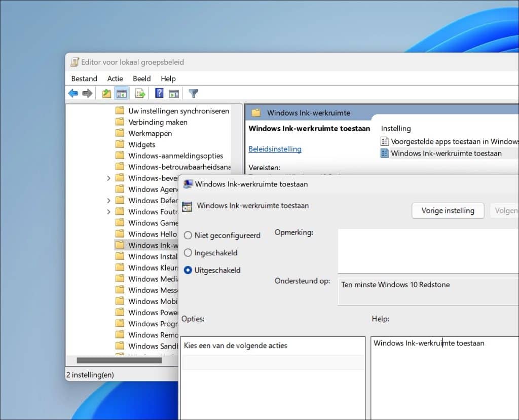
Task: Select Voorgestelde apps toestaan setting row
Action: click(x=450, y=141)
